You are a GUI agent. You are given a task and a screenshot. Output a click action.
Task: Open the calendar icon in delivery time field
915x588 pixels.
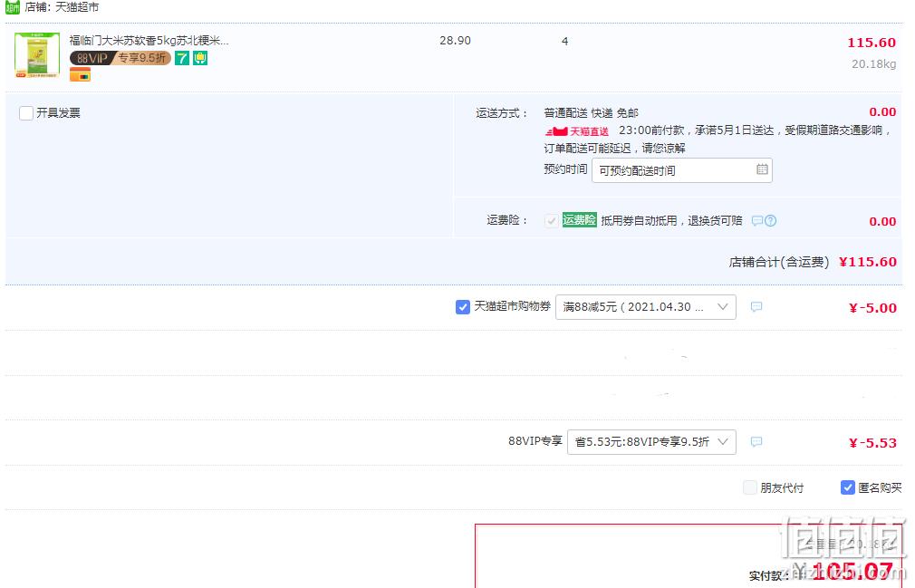(762, 169)
